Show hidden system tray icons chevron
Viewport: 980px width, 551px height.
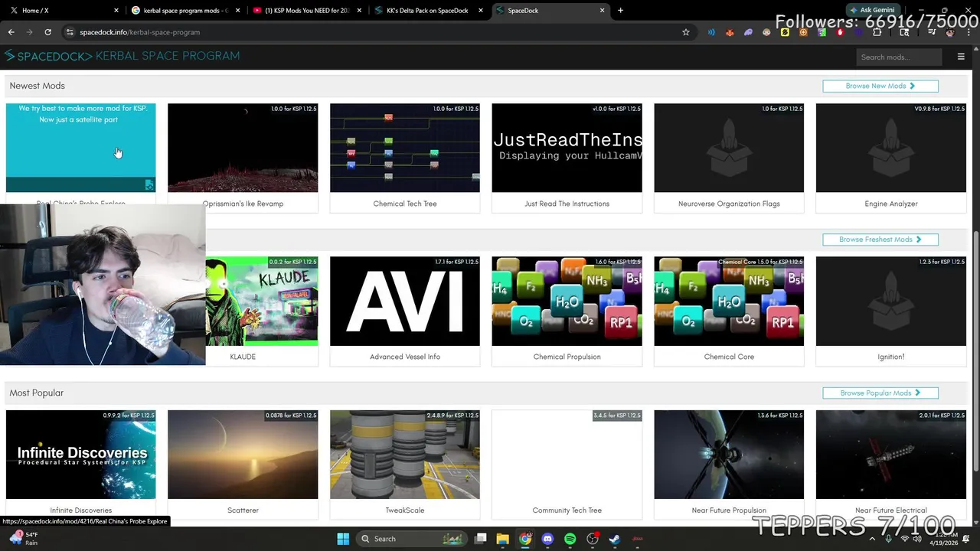tap(873, 539)
